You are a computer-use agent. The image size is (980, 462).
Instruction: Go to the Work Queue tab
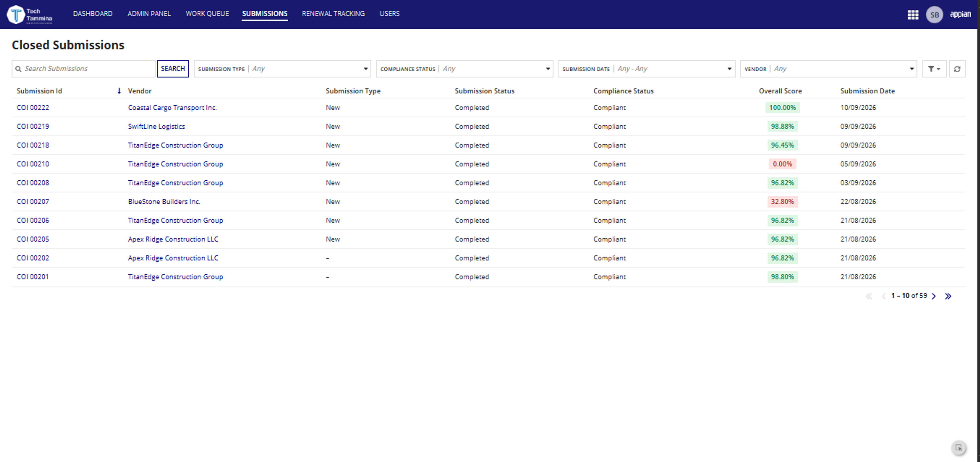point(207,14)
